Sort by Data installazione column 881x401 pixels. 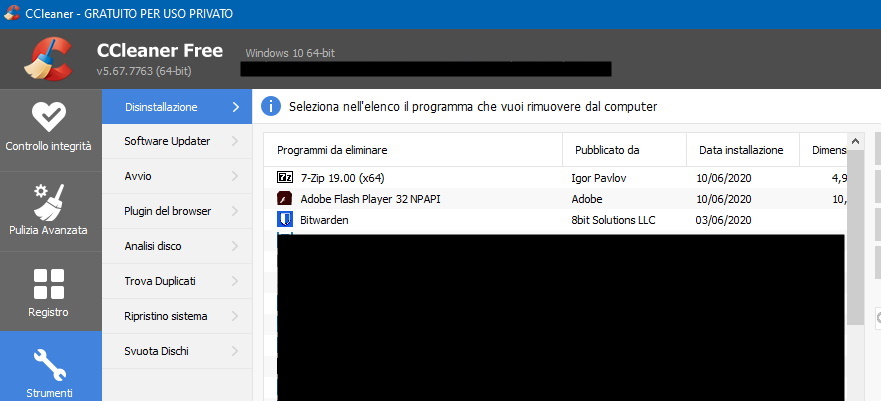(x=743, y=150)
